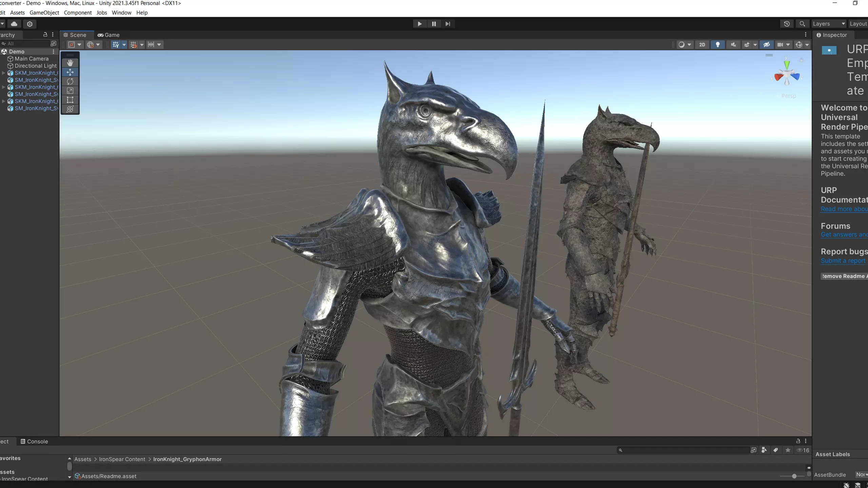Select the Scale tool
Image resolution: width=868 pixels, height=488 pixels.
click(70, 90)
